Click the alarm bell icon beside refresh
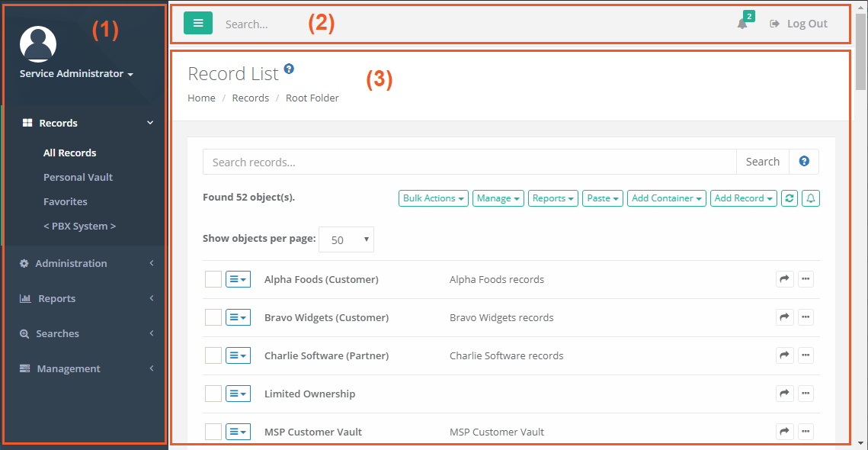 [x=810, y=198]
